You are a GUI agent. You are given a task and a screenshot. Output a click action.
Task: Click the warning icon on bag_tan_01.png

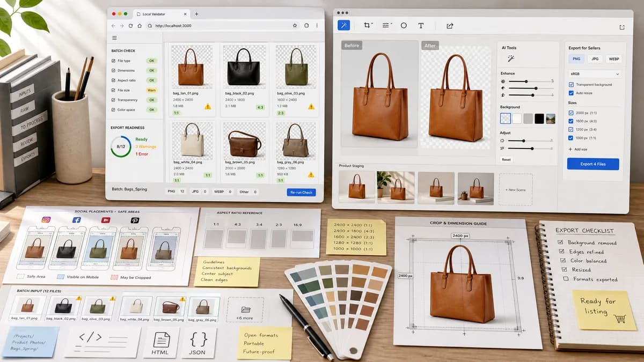coord(208,106)
